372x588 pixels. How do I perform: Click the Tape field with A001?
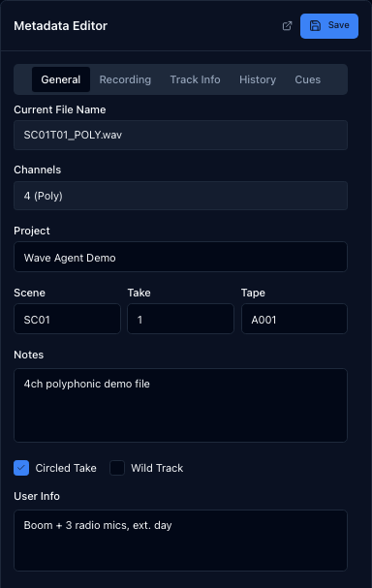pos(294,319)
